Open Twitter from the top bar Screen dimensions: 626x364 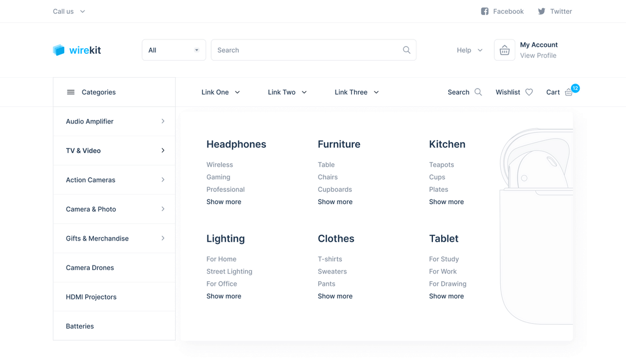click(x=554, y=11)
